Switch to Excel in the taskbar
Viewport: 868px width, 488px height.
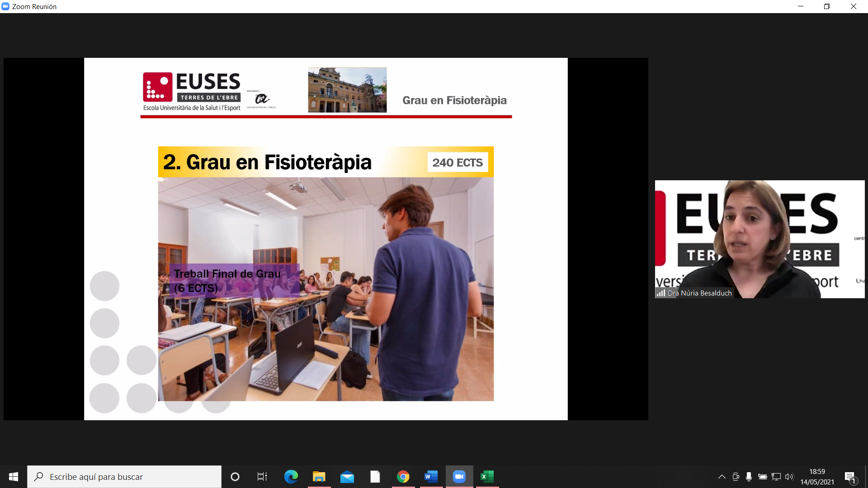click(x=487, y=477)
